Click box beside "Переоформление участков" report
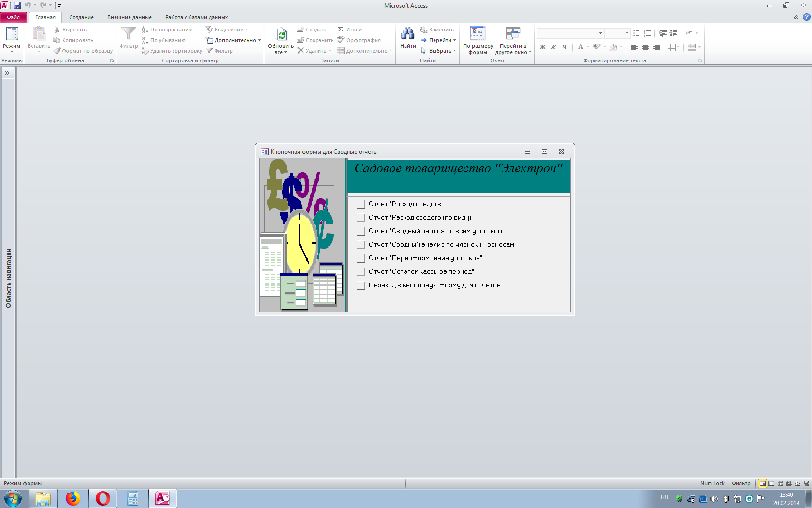This screenshot has height=508, width=812. (361, 258)
